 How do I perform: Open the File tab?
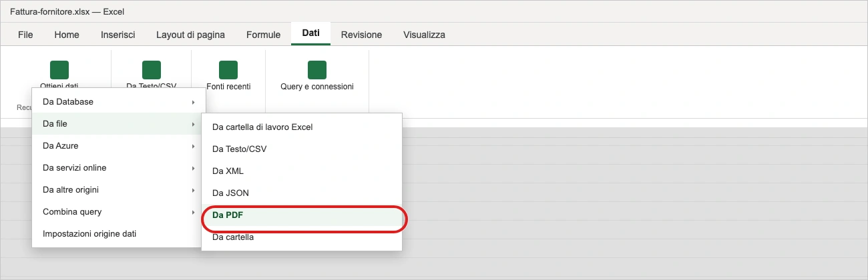coord(25,35)
